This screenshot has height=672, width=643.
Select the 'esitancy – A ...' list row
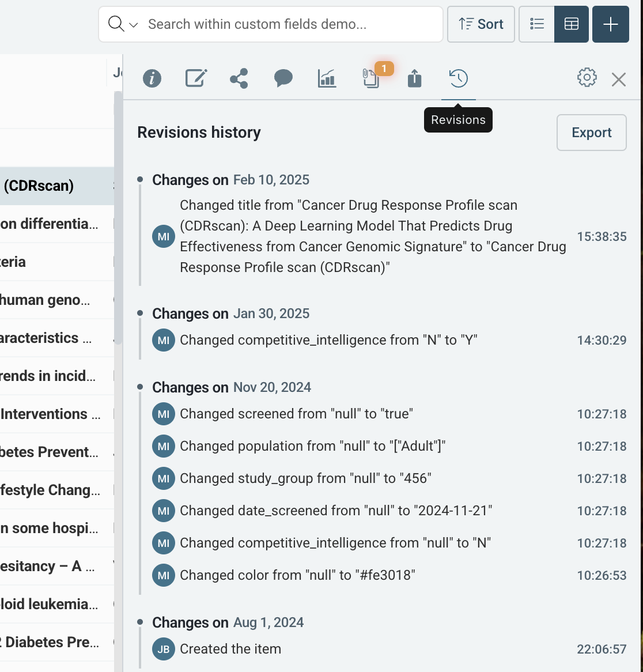[57, 566]
